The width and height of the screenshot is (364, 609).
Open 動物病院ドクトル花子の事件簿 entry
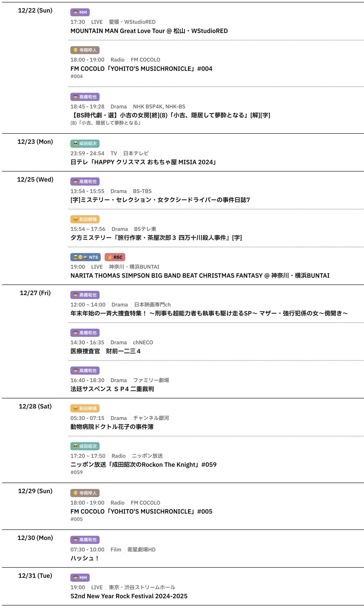pyautogui.click(x=112, y=427)
